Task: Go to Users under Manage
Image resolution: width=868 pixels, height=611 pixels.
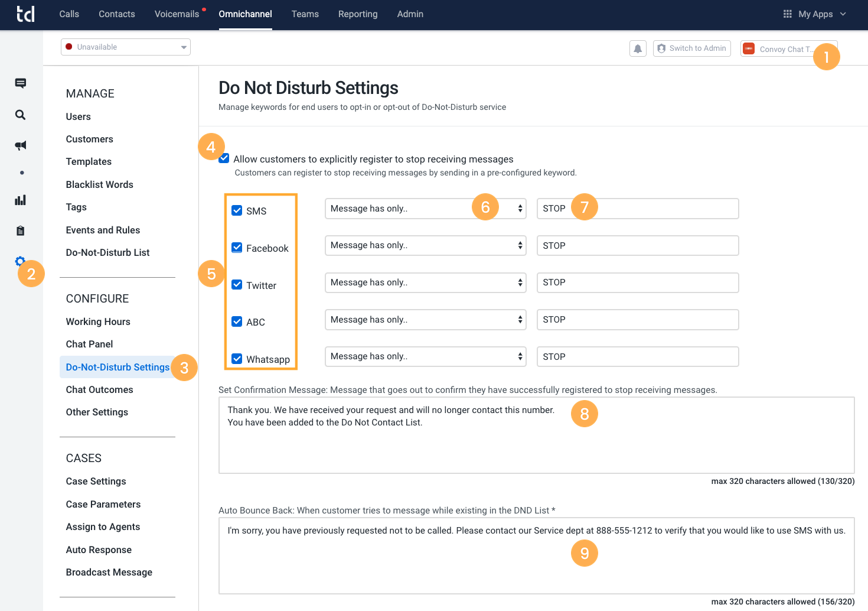Action: coord(79,116)
